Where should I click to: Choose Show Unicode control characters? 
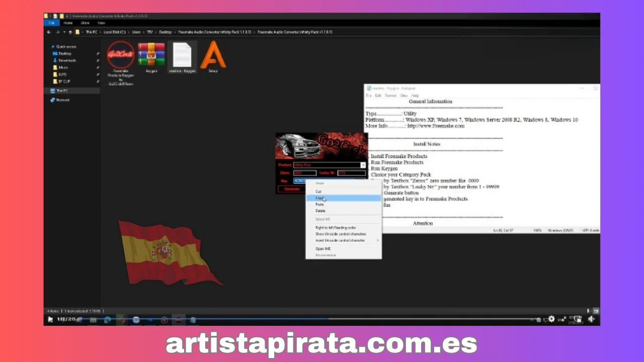pos(341,234)
